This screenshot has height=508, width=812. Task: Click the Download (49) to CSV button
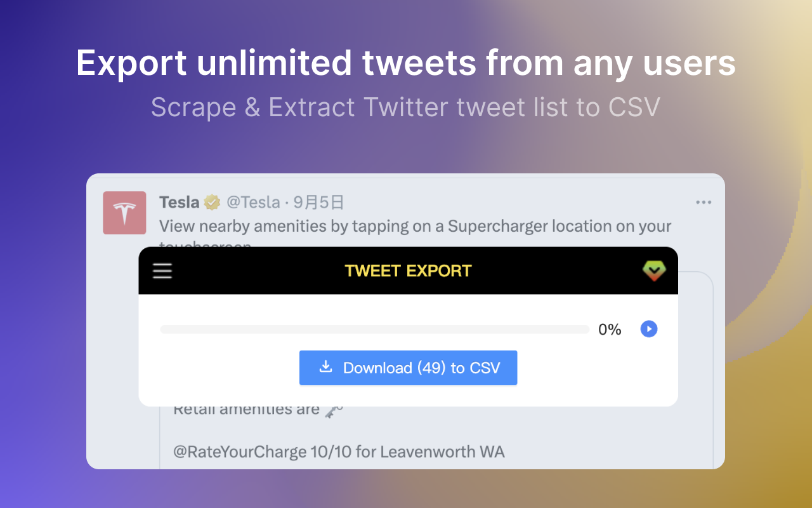coord(408,367)
